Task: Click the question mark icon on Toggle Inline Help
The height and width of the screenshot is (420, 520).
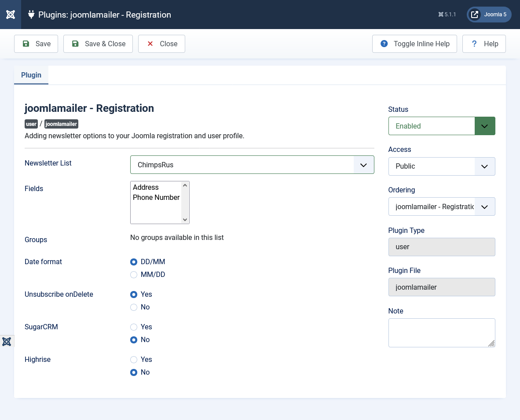Action: coord(384,44)
